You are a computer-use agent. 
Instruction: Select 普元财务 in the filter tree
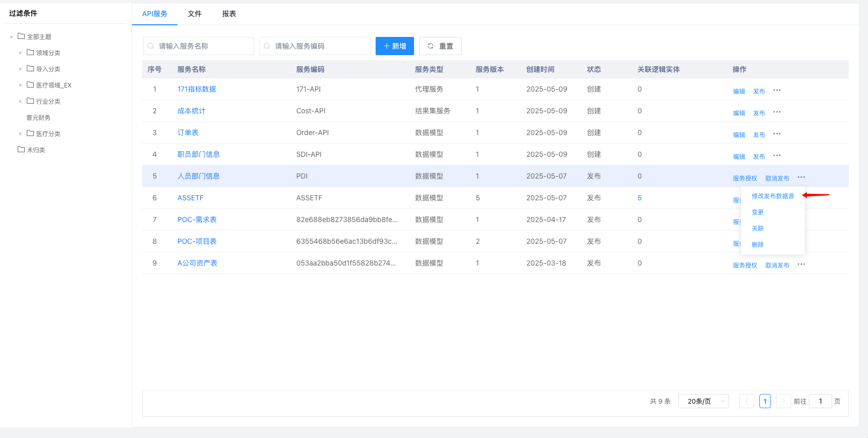pyautogui.click(x=38, y=118)
